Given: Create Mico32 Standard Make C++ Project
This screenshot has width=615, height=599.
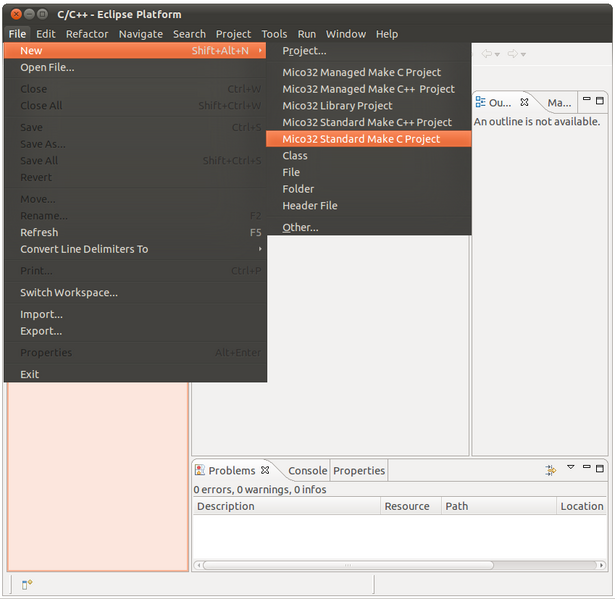Looking at the screenshot, I should [x=368, y=122].
